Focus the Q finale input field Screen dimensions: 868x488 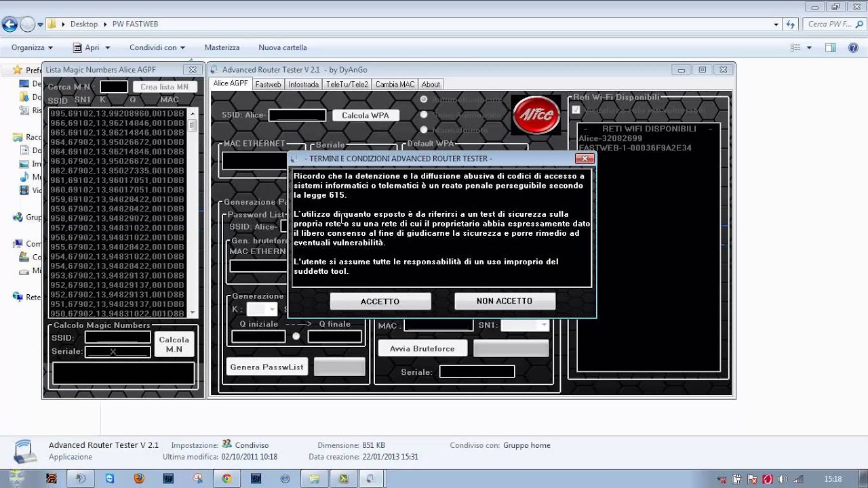pos(335,336)
